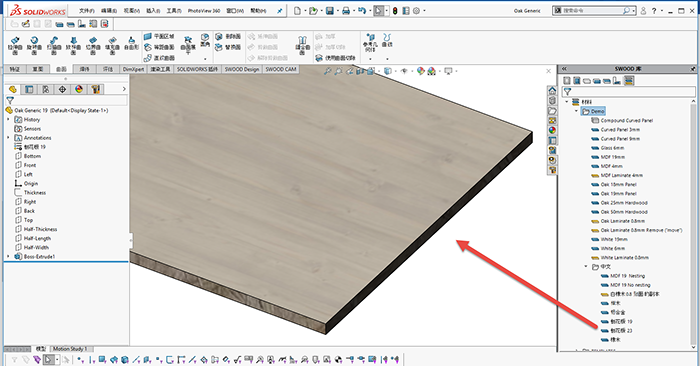Click the Print icon in the top toolbar
Viewport: 700px width, 366px height.
click(x=346, y=11)
